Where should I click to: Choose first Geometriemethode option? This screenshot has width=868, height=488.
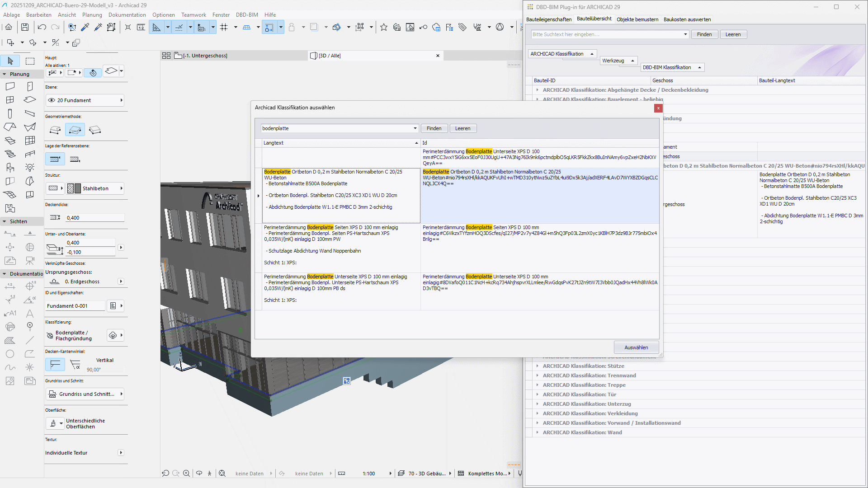55,130
